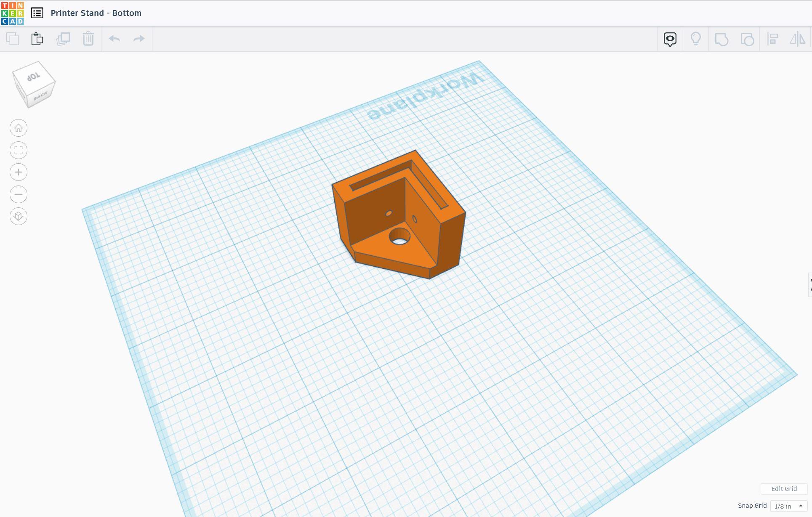Click the Align tool icon
This screenshot has height=517, width=812.
point(772,39)
